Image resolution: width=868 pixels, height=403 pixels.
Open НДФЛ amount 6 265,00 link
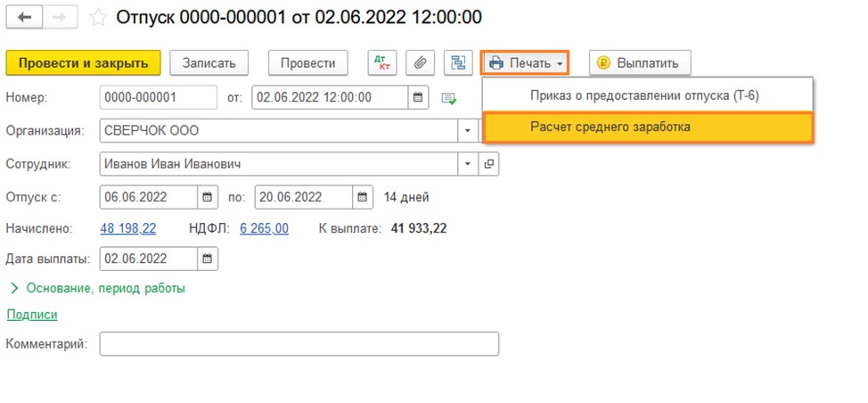tap(264, 228)
